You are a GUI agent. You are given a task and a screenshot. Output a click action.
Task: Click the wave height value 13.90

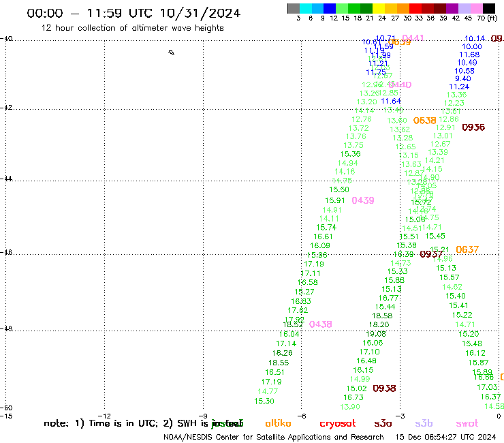tap(350, 407)
